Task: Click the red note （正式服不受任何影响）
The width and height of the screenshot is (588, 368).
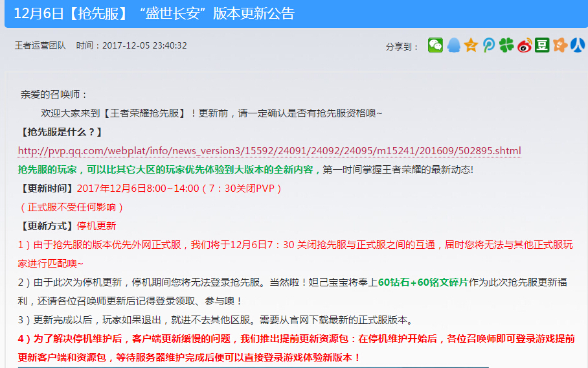Action: (71, 207)
